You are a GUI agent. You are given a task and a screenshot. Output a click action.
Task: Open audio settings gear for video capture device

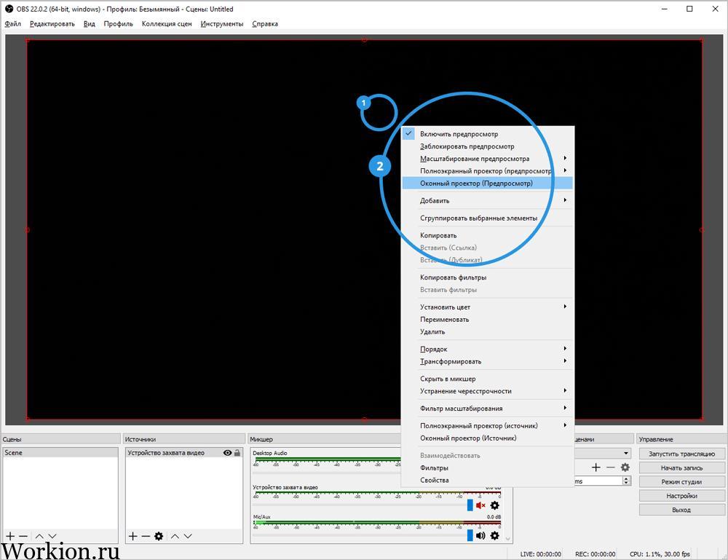pos(495,505)
